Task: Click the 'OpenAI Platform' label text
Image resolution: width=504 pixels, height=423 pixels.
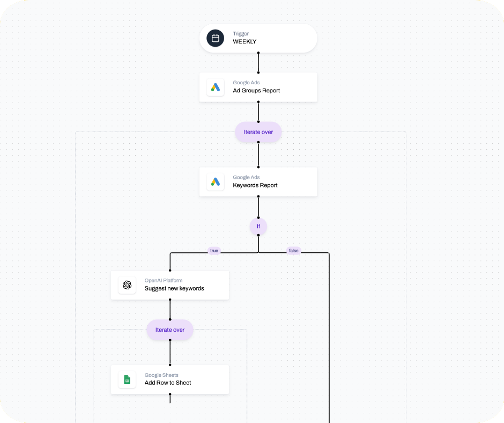Action: pos(164,280)
